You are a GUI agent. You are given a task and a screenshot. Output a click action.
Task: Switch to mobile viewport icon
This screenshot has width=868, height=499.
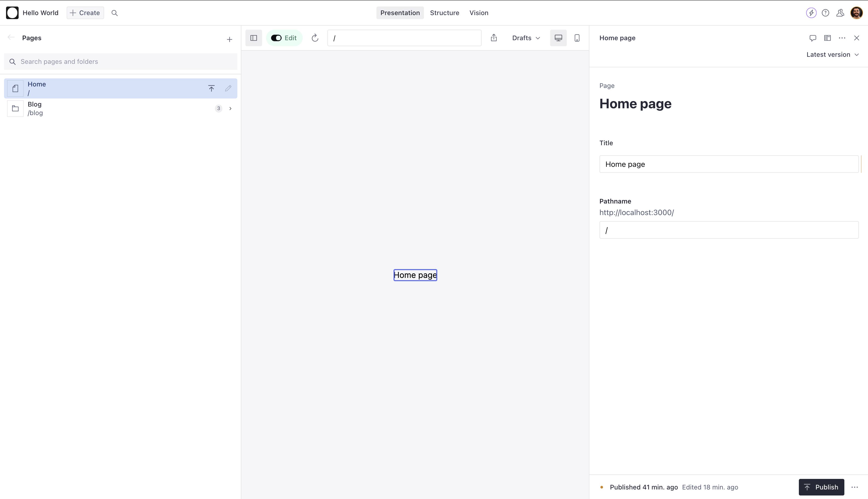pos(577,38)
